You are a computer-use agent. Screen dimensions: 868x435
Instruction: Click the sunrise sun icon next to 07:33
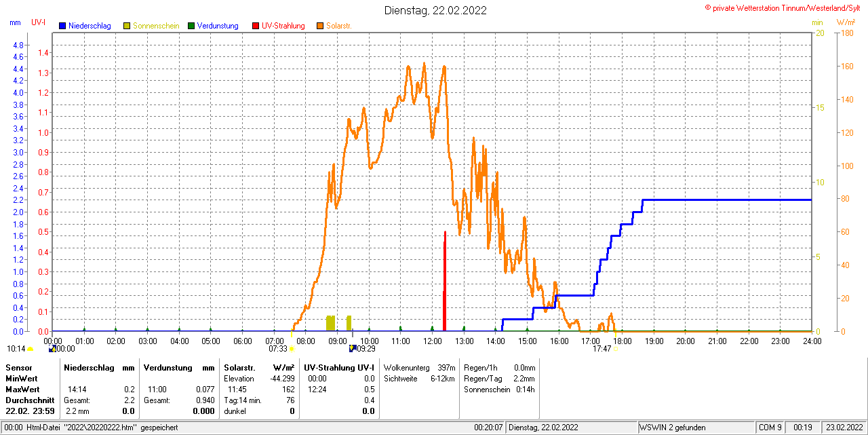(292, 349)
